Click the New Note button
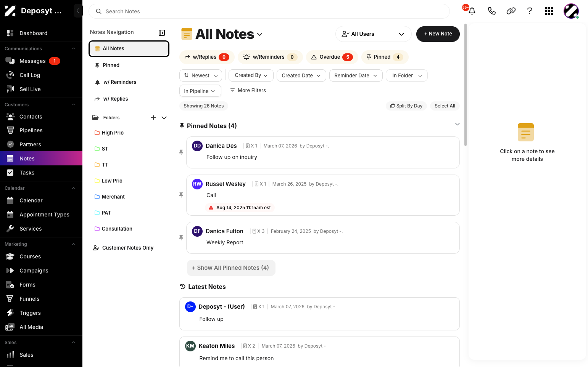Viewport: 588px width, 367px height. 438,34
